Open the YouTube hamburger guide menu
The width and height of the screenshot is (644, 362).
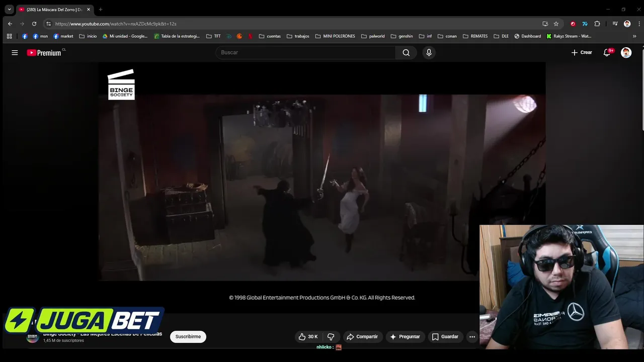tap(15, 52)
